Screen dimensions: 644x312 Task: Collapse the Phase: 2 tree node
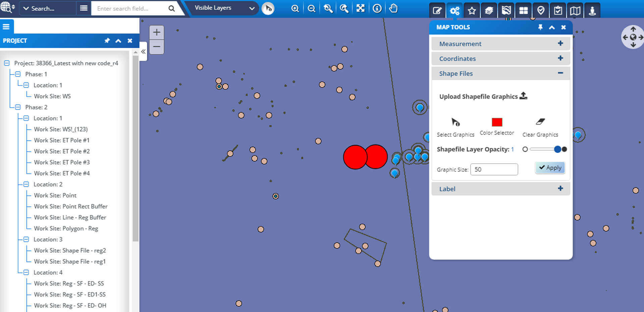click(x=18, y=107)
